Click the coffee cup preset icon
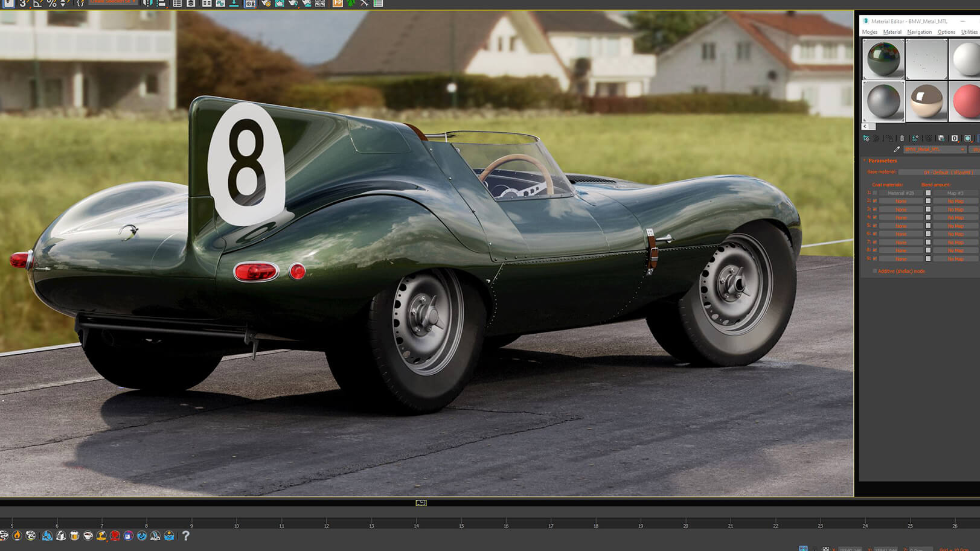Screen dimensions: 980x551 pos(88,535)
